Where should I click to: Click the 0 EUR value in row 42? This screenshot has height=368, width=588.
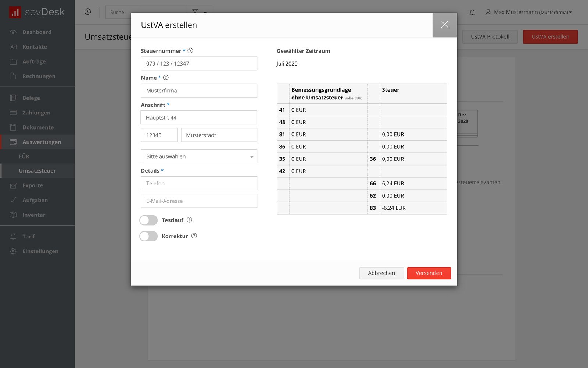click(x=298, y=171)
